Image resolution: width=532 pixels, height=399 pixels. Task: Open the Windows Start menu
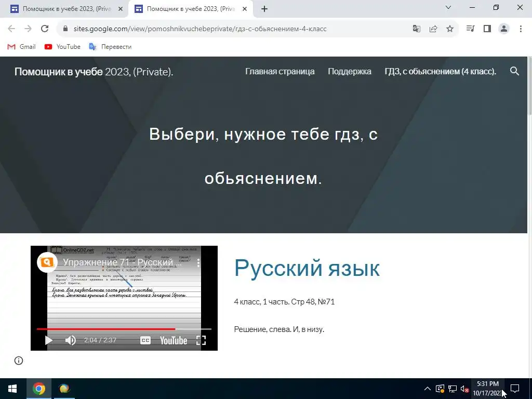pos(12,389)
